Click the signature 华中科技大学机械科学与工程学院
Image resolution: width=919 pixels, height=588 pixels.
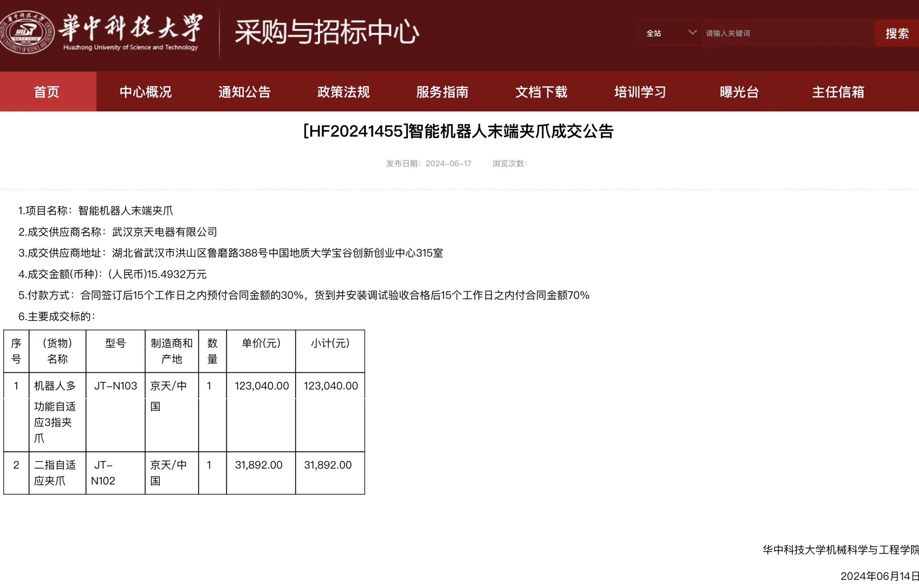point(841,550)
